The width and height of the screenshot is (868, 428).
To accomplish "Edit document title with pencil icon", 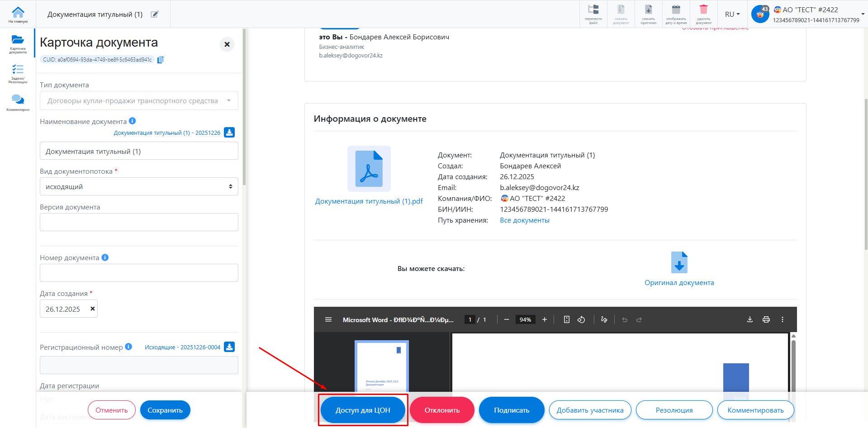I will click(x=155, y=14).
